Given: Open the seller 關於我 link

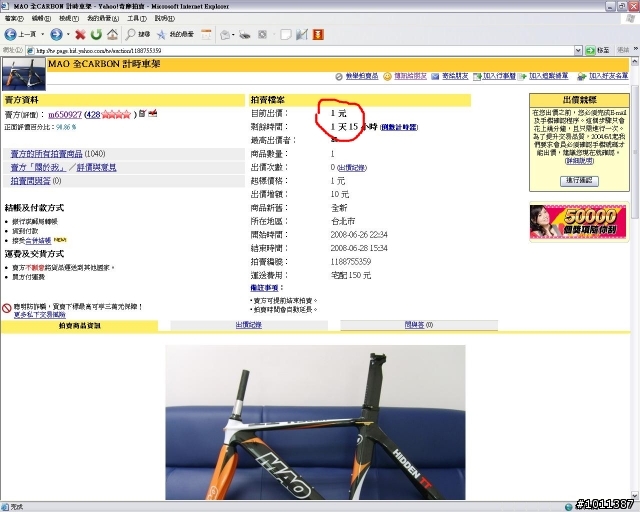Looking at the screenshot, I should 38,167.
